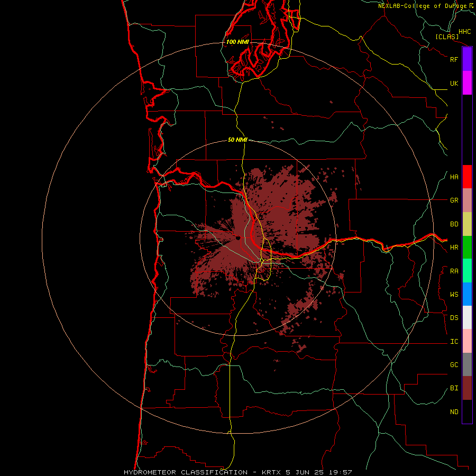
Task: Click the purple RF legend color swatch
Action: click(467, 59)
